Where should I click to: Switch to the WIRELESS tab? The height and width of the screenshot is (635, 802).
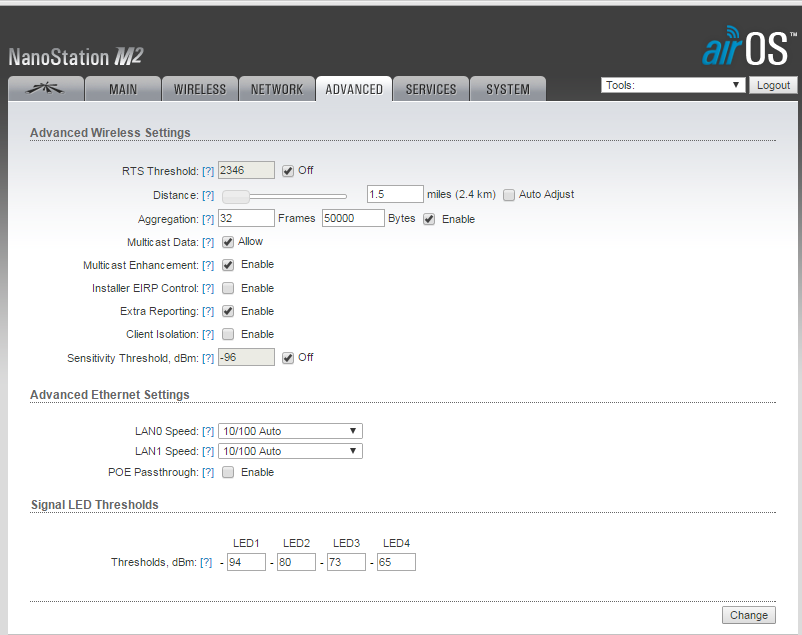tap(200, 89)
